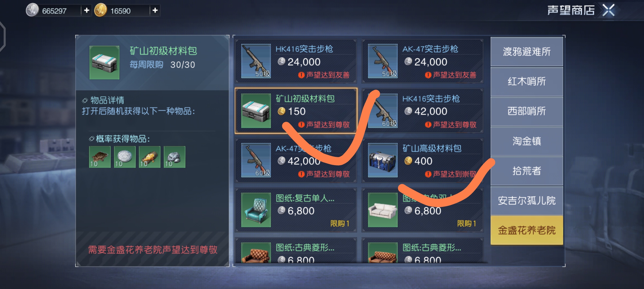Select the 24,000 HK416 assault rifle item
644x289 pixels.
pos(296,61)
